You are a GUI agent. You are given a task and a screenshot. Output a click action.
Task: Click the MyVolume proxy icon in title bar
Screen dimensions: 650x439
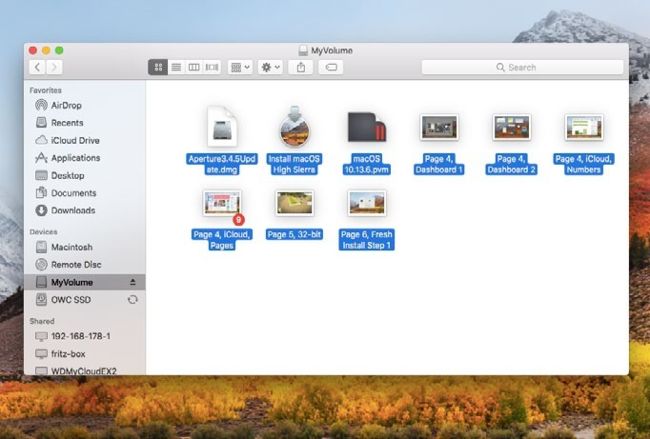[303, 51]
